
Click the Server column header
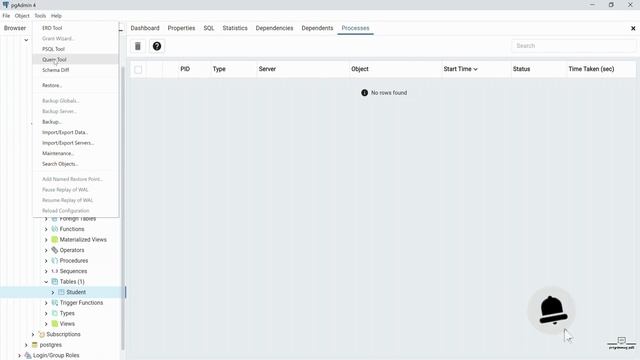267,69
